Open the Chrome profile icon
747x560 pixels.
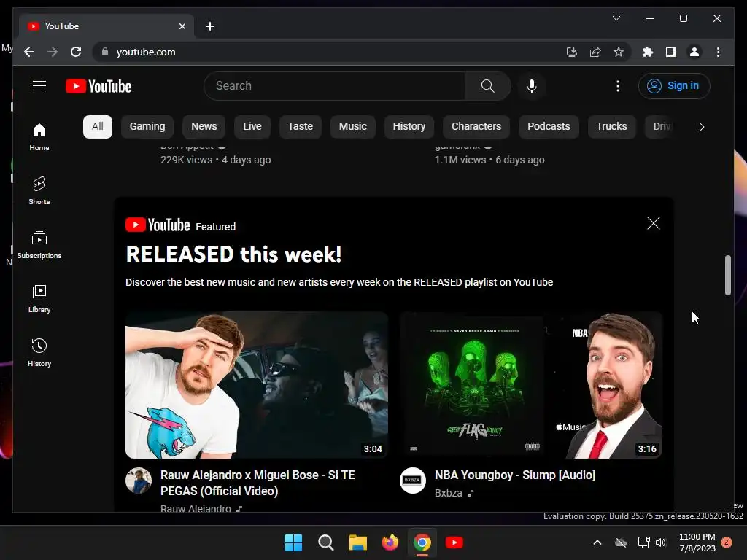tap(694, 52)
